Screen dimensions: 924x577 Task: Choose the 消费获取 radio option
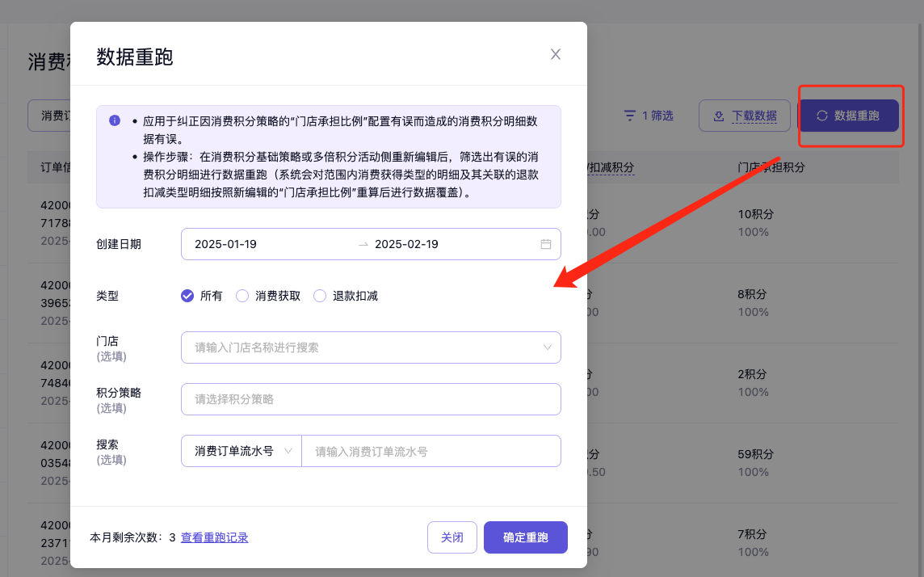pos(242,296)
